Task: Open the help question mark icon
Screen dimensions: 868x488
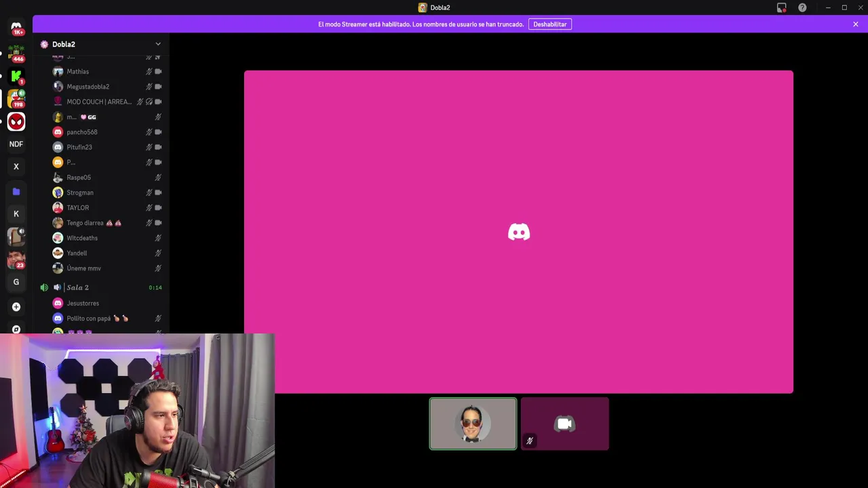Action: tap(802, 7)
